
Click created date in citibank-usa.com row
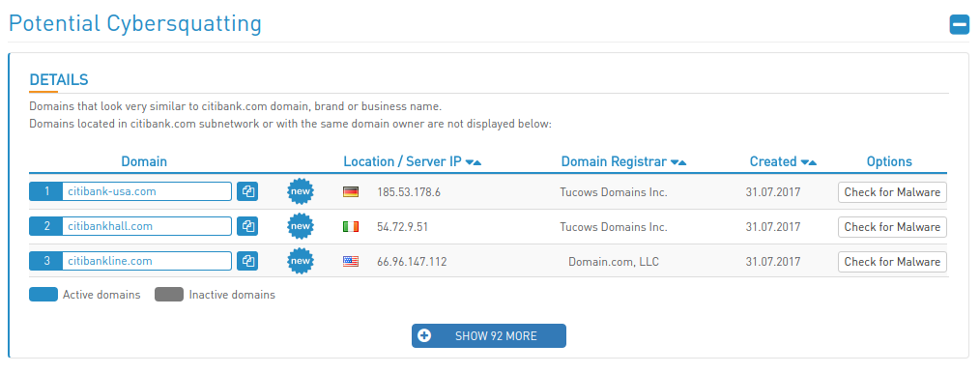pos(773,192)
